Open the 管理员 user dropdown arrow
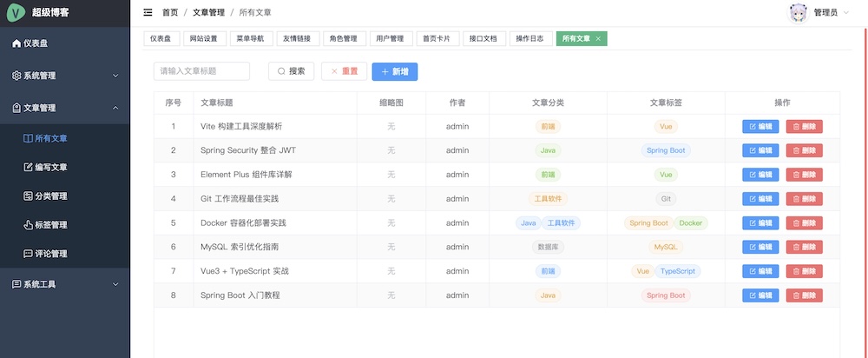868x358 pixels. [x=845, y=13]
